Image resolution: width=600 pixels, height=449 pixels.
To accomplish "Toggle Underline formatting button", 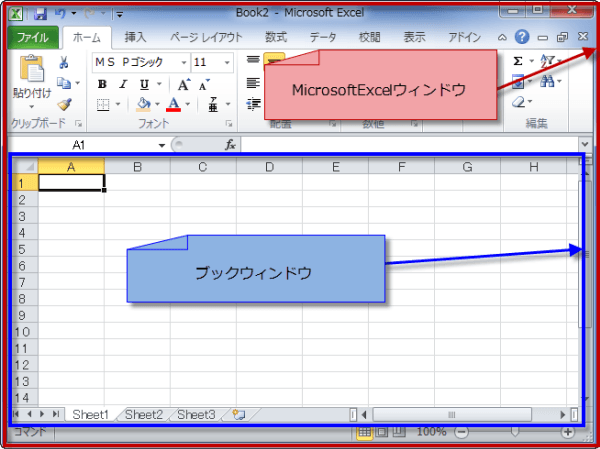I will point(144,84).
